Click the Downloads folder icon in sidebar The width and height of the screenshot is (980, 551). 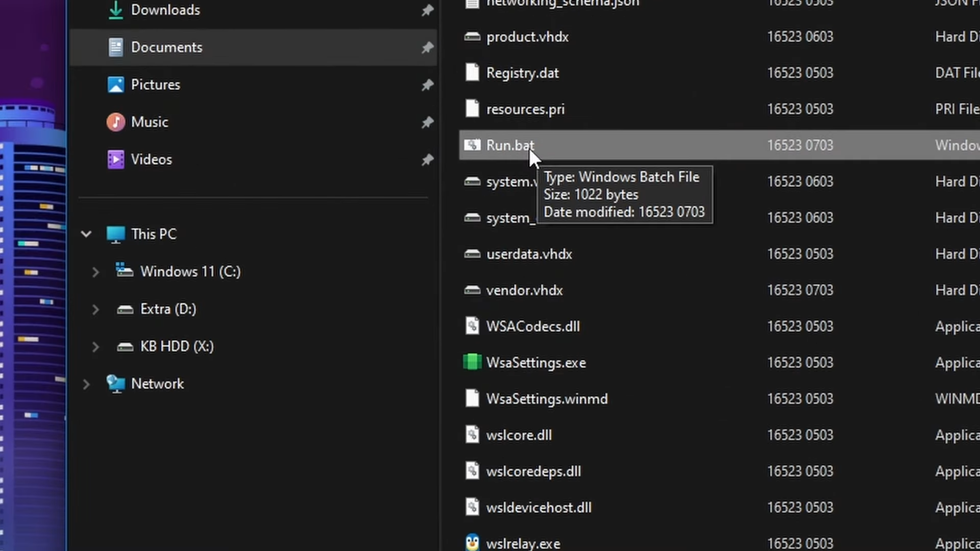pyautogui.click(x=116, y=10)
